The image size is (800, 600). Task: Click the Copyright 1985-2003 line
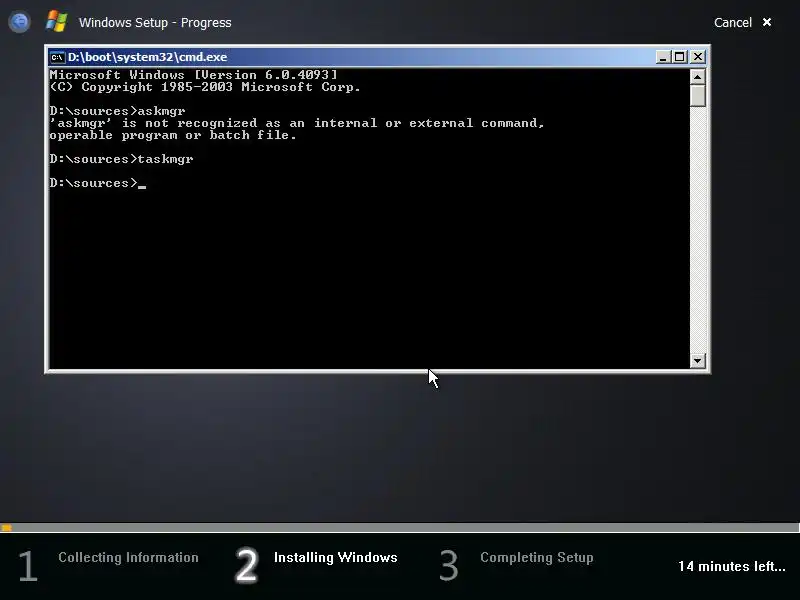tap(205, 87)
